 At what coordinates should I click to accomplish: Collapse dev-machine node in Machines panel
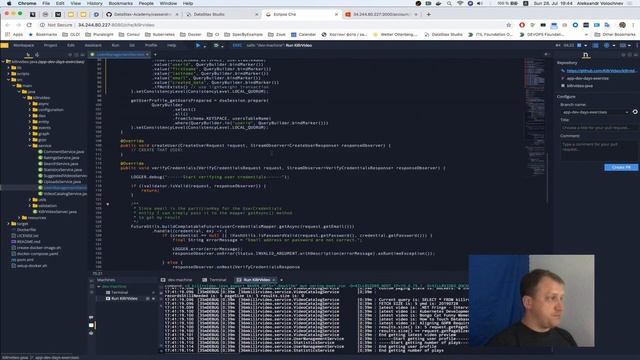99,287
